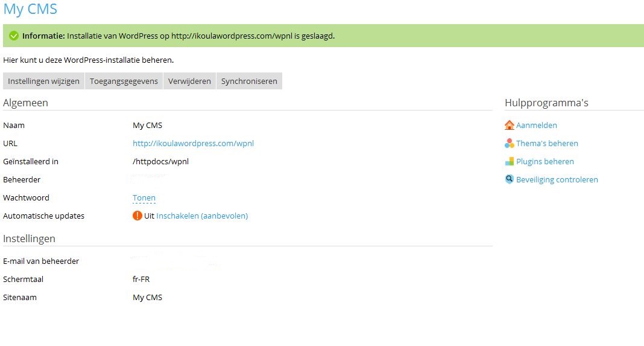Viewport: 644px width, 346px height.
Task: Click the green Informatie notification banner
Action: pos(362,36)
